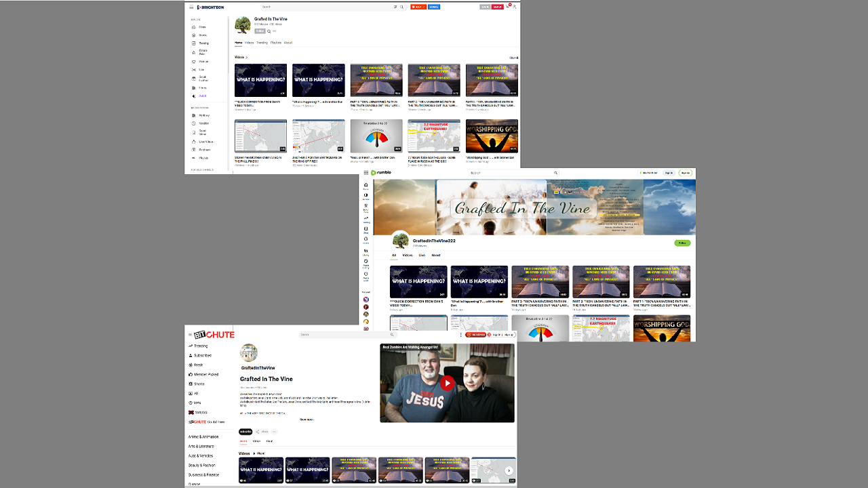Open the Rumble hamburger menu
Screen dimensions: 868x488
(x=366, y=173)
